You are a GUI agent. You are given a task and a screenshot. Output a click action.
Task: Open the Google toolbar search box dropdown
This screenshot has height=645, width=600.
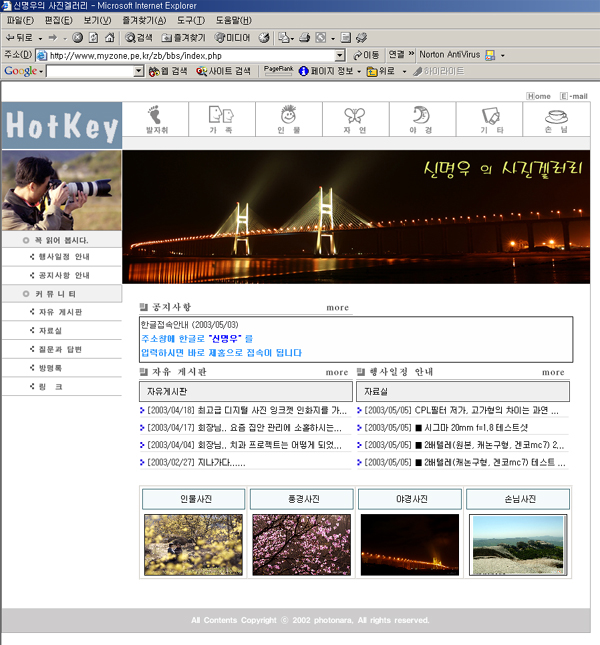[138, 72]
